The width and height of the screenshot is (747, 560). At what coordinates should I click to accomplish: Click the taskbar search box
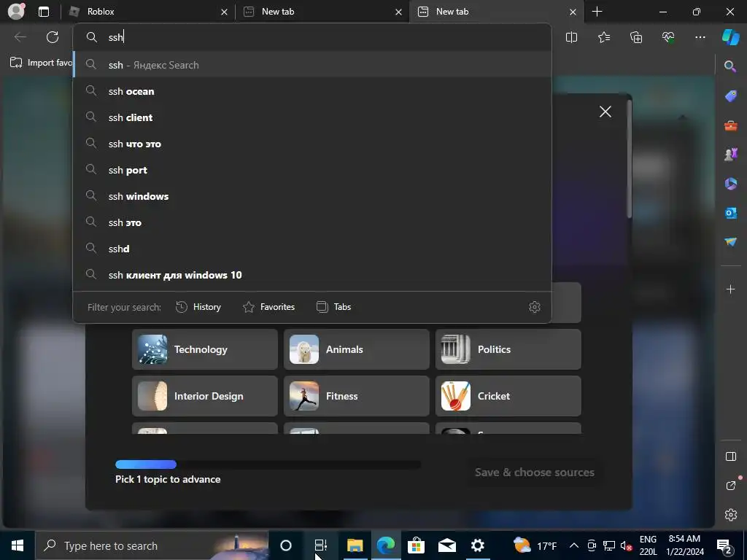tap(152, 545)
